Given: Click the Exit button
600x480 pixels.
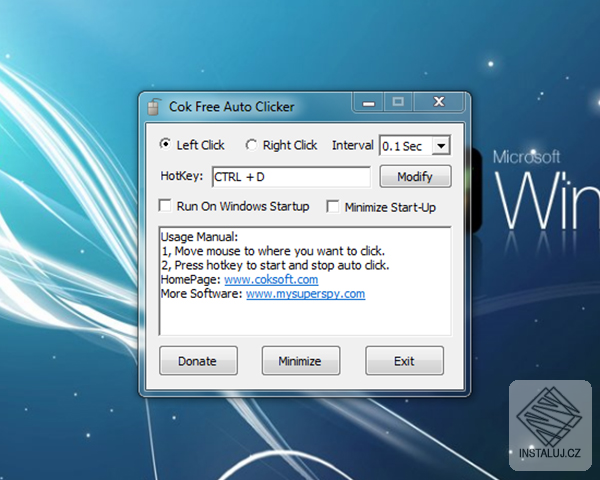Looking at the screenshot, I should click(x=404, y=361).
